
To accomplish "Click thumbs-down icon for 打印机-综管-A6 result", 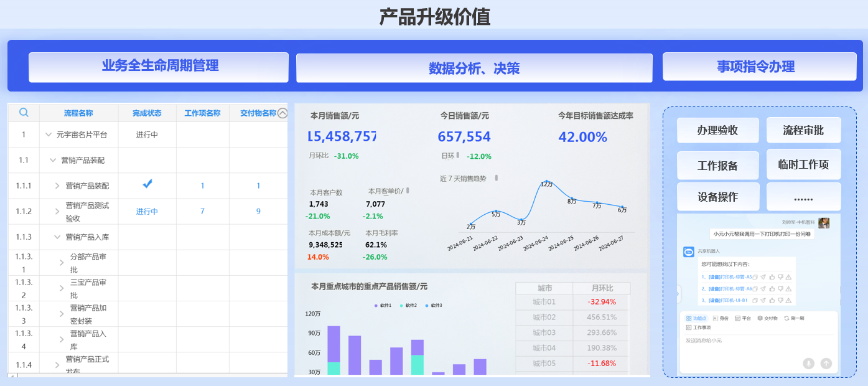I will click(x=779, y=289).
